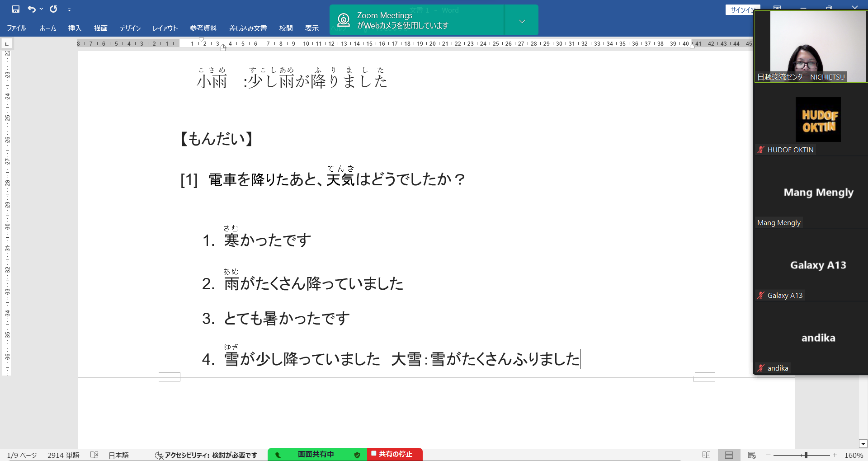
Task: Click the green arrow icon on sharing bar
Action: pos(278,455)
